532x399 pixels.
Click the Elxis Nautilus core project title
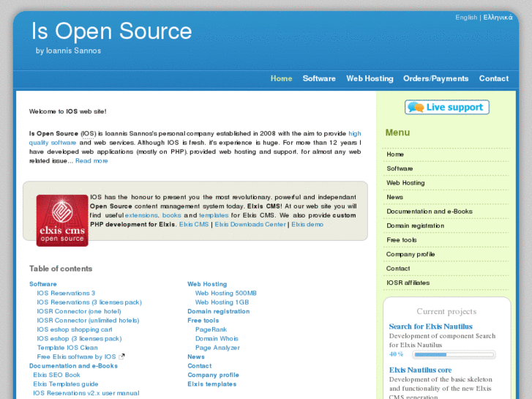[420, 370]
